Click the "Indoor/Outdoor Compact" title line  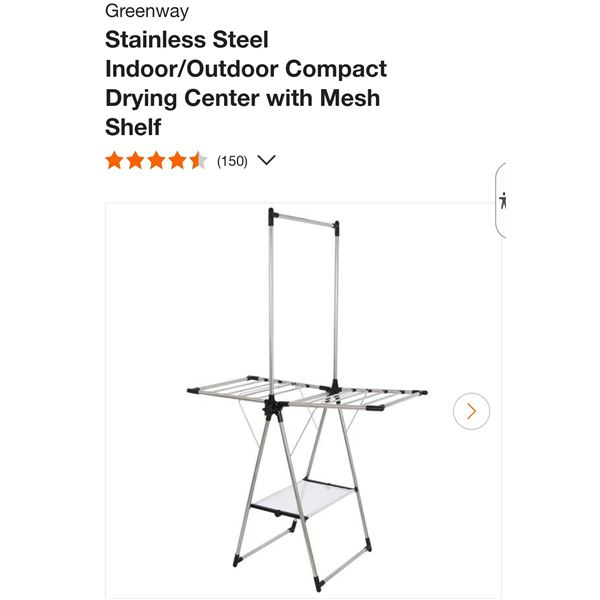[246, 70]
